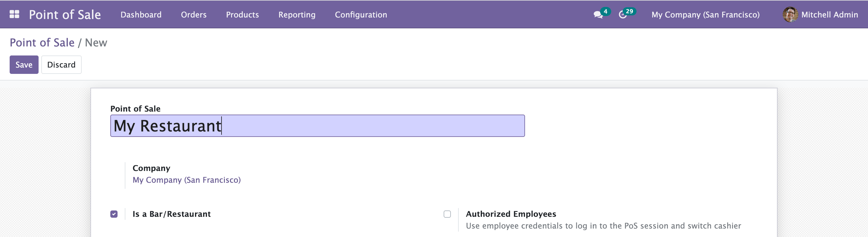Screen dimensions: 868x237
Task: Click the Point of Sale app title
Action: coord(65,14)
